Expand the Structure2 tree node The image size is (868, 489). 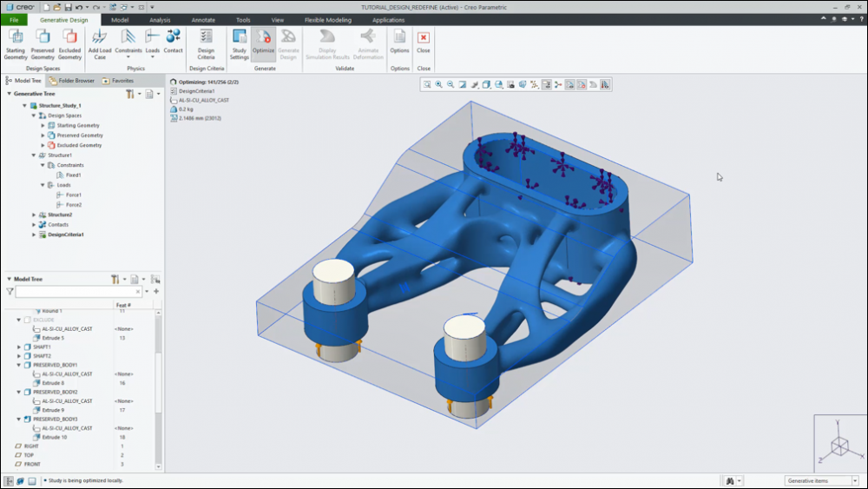[x=34, y=215]
